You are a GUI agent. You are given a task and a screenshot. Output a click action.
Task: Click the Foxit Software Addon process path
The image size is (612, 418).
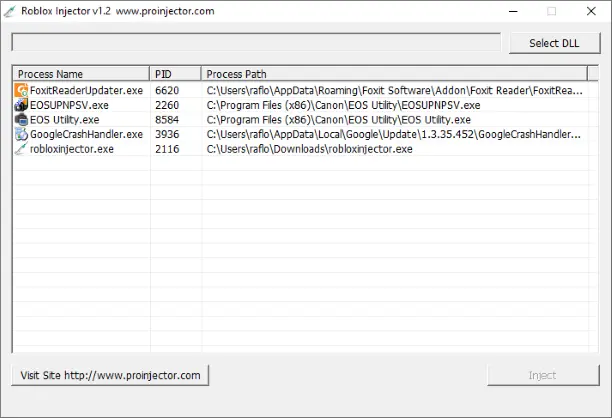395,90
